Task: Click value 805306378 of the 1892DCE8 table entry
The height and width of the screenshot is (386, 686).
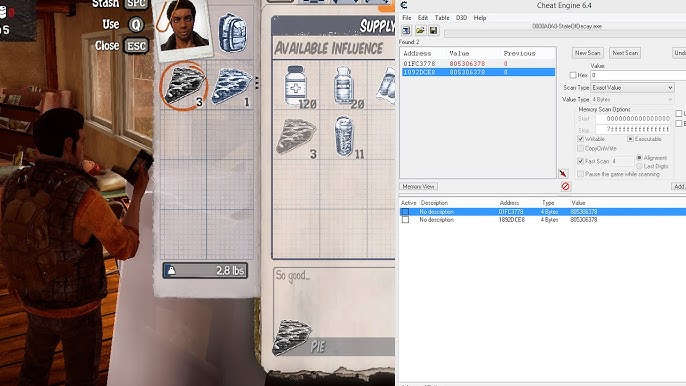Action: 584,220
